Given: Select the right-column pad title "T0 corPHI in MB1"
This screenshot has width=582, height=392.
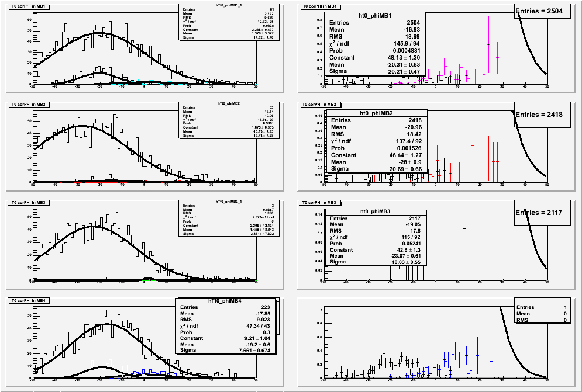Looking at the screenshot, I should [319, 6].
